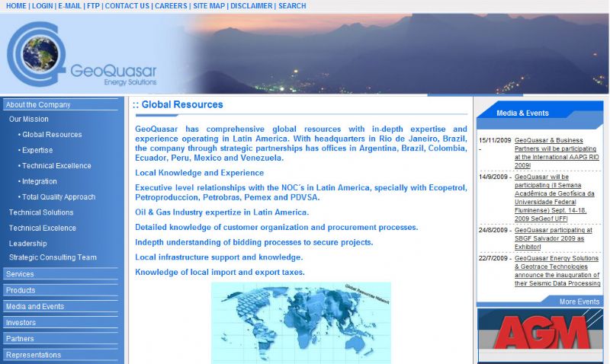This screenshot has width=610, height=364.
Task: Click 'Indepth understanding of bidding processes' line
Action: pyautogui.click(x=254, y=242)
